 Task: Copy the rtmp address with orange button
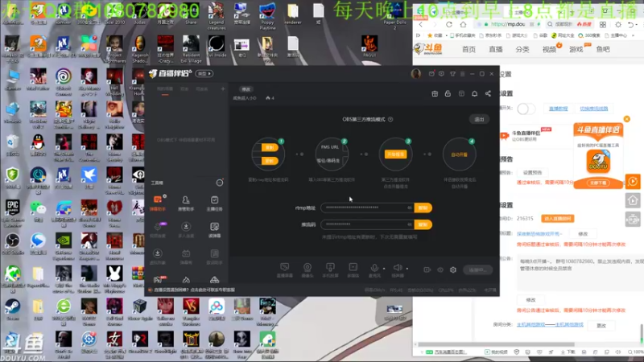pos(423,208)
